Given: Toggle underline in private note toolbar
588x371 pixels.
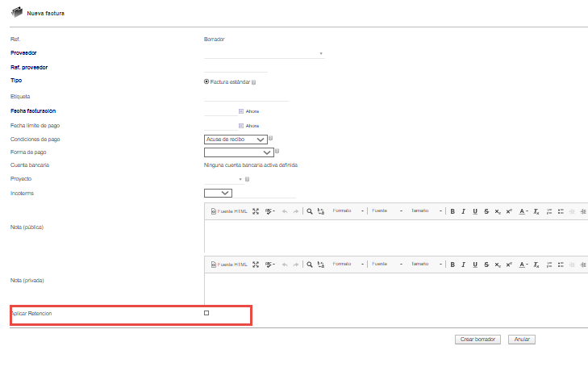Looking at the screenshot, I should (x=475, y=265).
